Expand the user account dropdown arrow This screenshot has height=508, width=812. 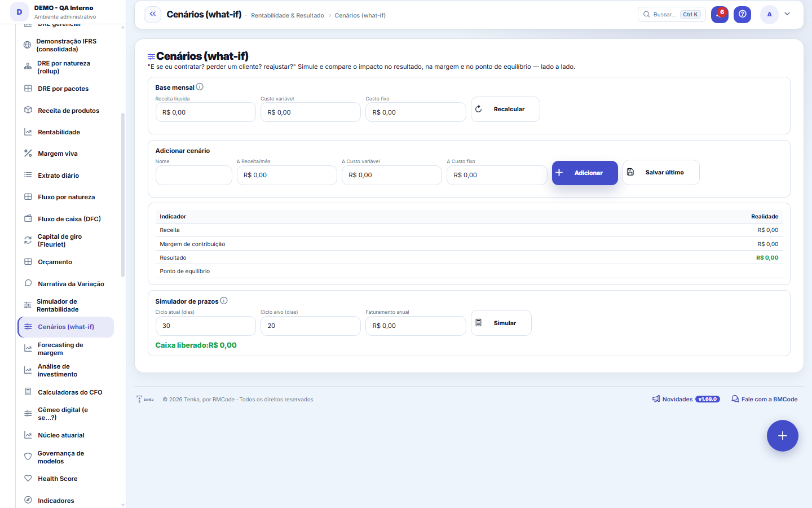(787, 15)
